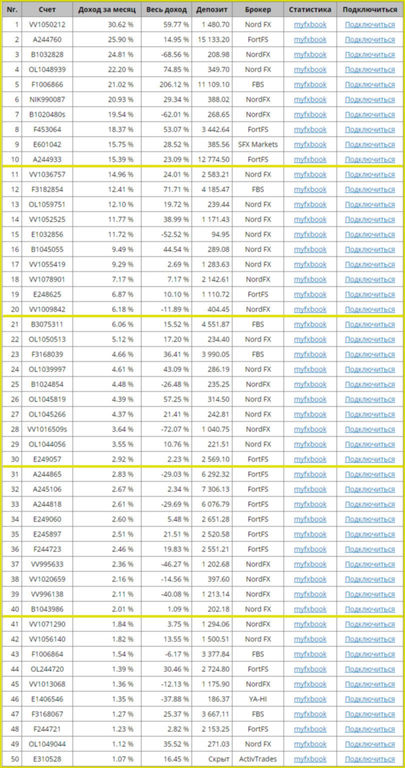Connect to account E601042 via Подключиться

[370, 144]
